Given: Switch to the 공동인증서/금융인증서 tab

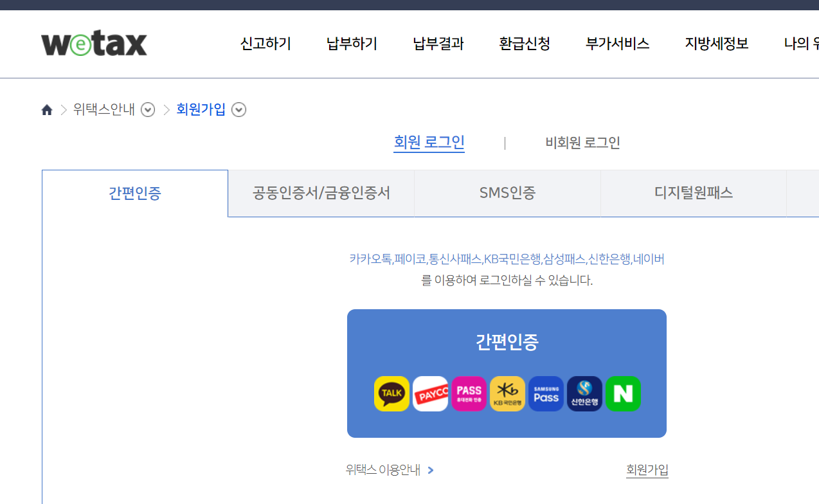Looking at the screenshot, I should 321,193.
